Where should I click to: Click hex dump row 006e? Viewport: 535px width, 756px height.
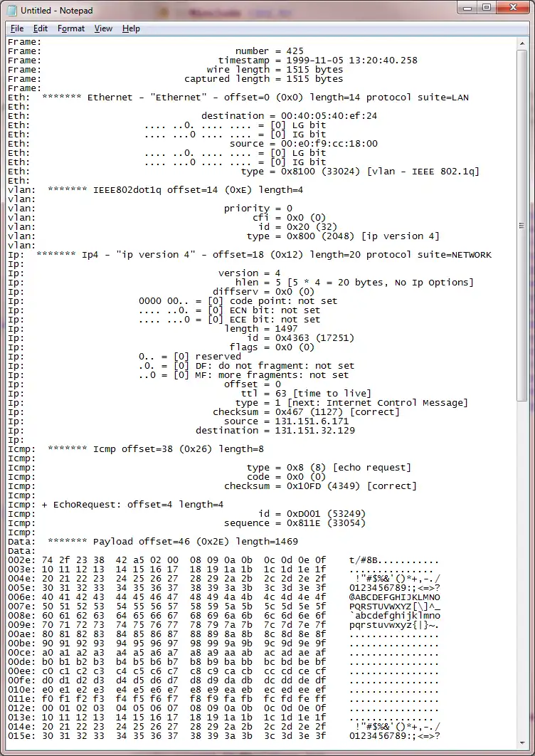[x=224, y=597]
